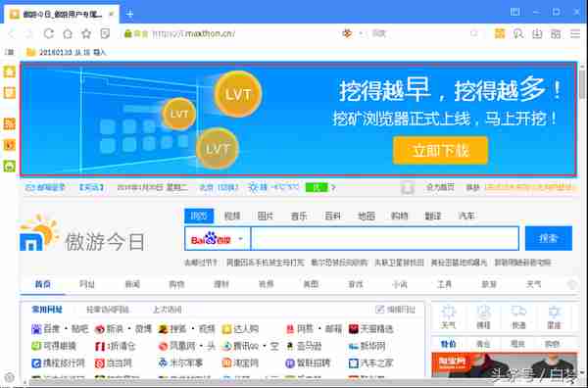588x388 pixels.
Task: Open a new tab with plus button
Action: [x=129, y=15]
